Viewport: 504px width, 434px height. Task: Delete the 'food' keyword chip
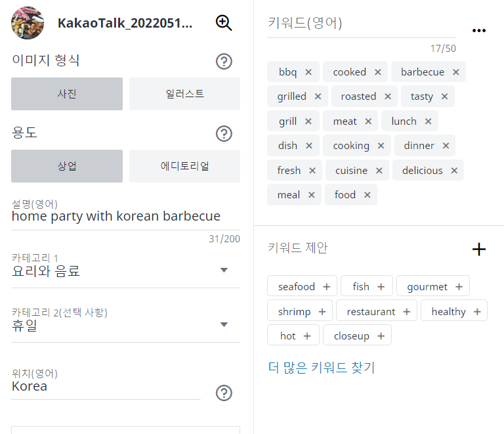(x=367, y=194)
